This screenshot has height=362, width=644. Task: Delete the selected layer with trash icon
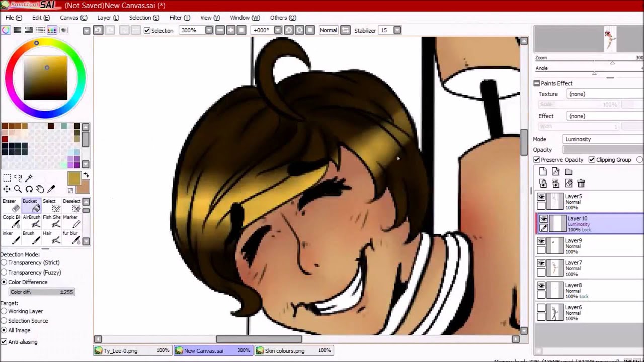tap(581, 184)
